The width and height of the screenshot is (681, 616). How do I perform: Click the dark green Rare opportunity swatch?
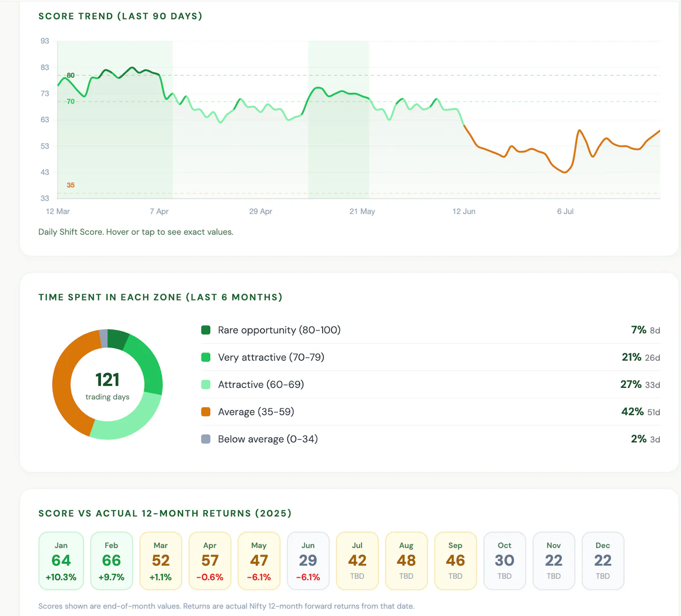pos(206,330)
